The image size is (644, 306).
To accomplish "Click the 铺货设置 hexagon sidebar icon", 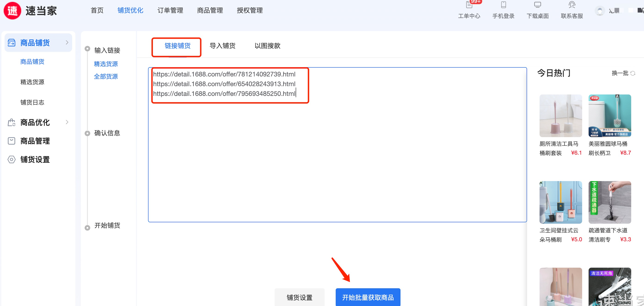I will 11,160.
